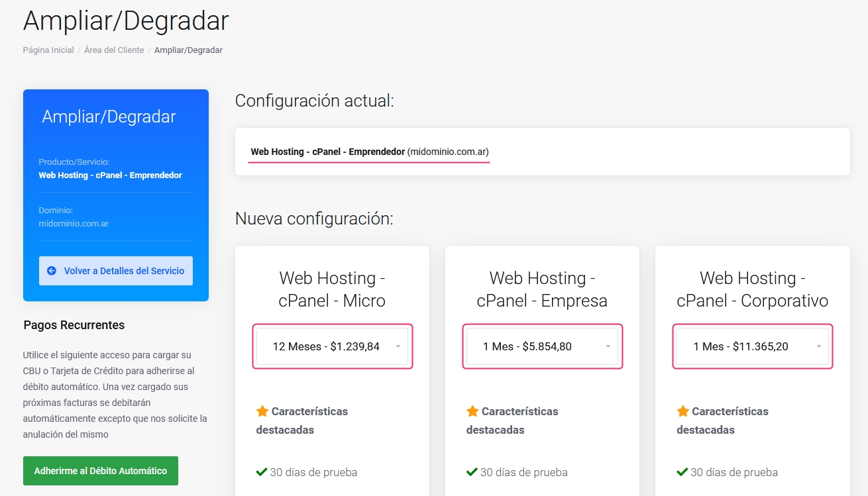Open the Empresa plan billing cycle dropdown
Screen dimensions: 868x496
coord(542,346)
